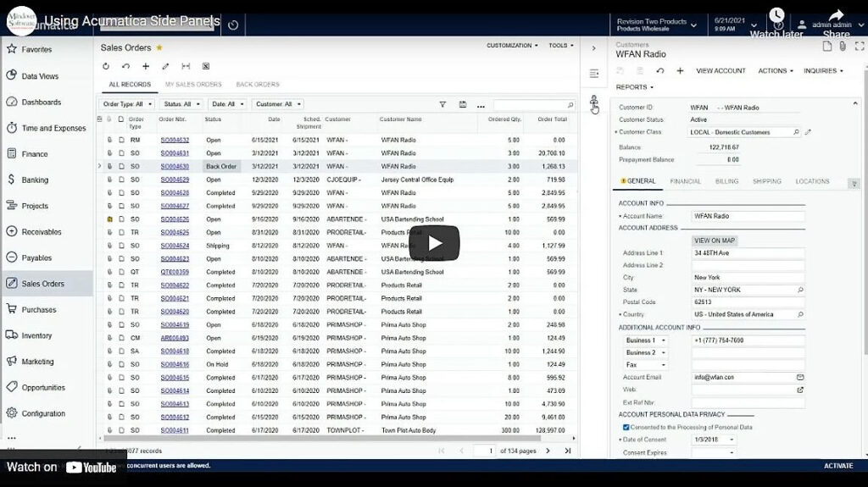Play the YouTube video
The width and height of the screenshot is (868, 487).
pos(434,243)
